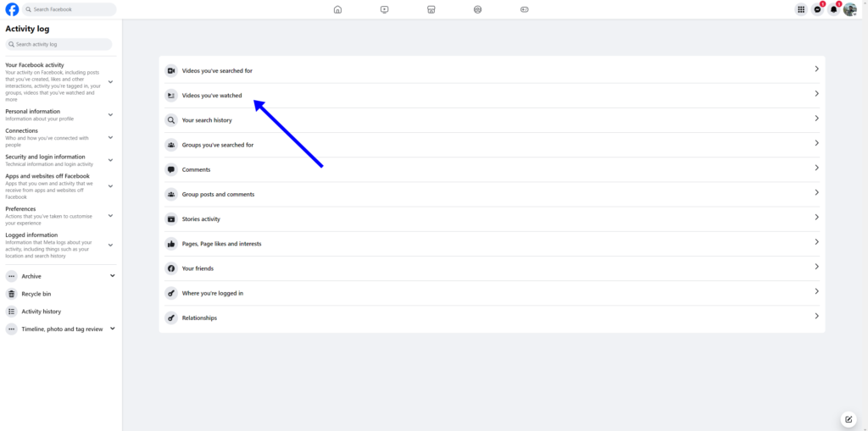Open Videos you've watched
The width and height of the screenshot is (868, 431).
(x=212, y=96)
